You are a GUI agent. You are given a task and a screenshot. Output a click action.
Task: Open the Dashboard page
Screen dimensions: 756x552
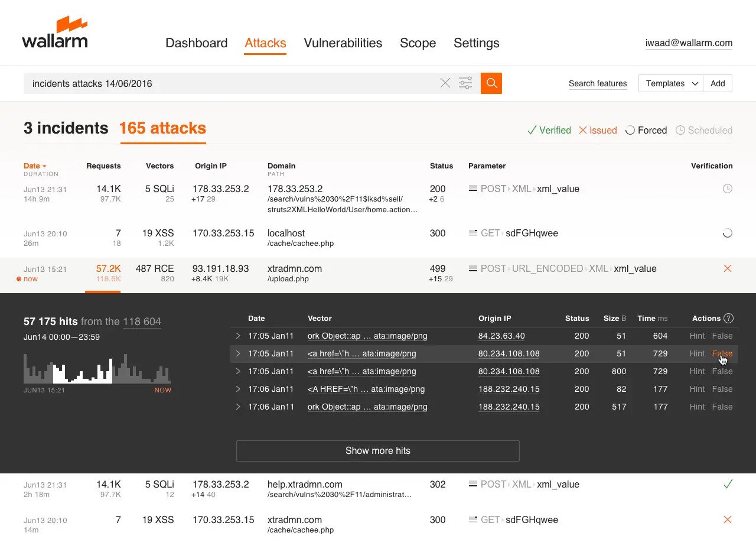pyautogui.click(x=197, y=43)
